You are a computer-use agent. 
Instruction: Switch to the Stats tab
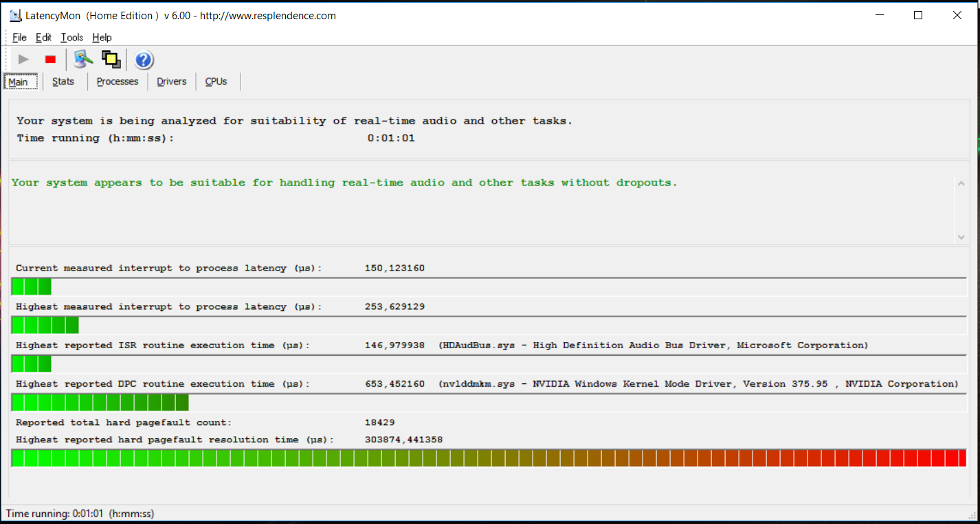click(x=63, y=82)
